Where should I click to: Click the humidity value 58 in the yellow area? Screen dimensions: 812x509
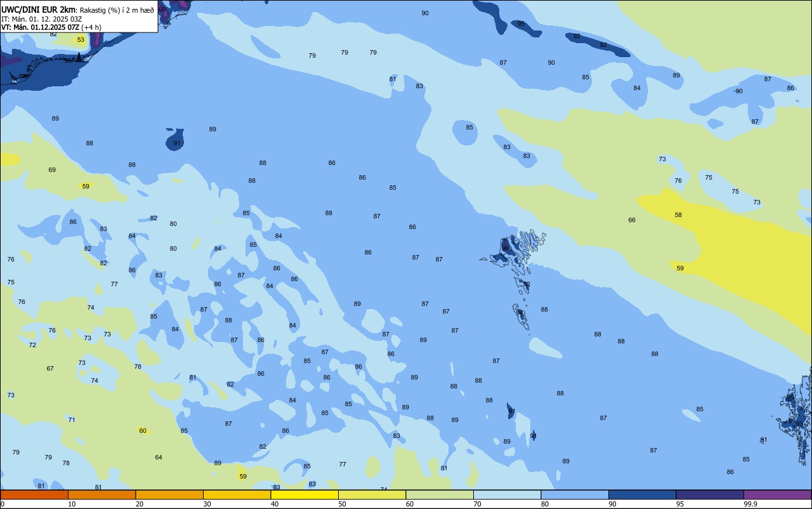click(678, 215)
